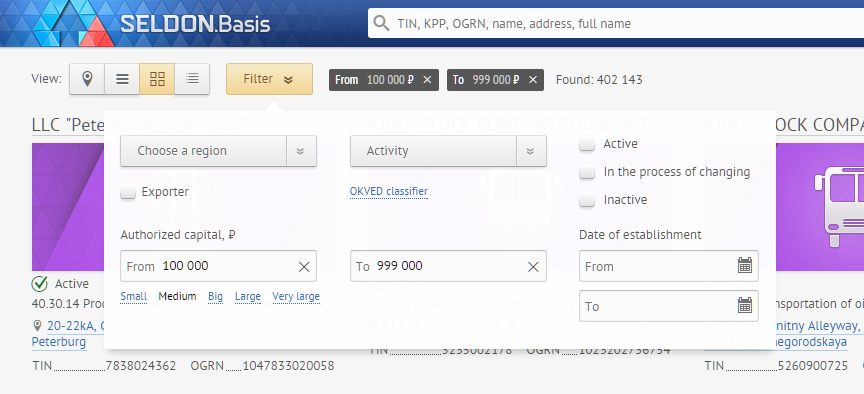Select the Medium capital preset
The height and width of the screenshot is (394, 864).
(177, 296)
